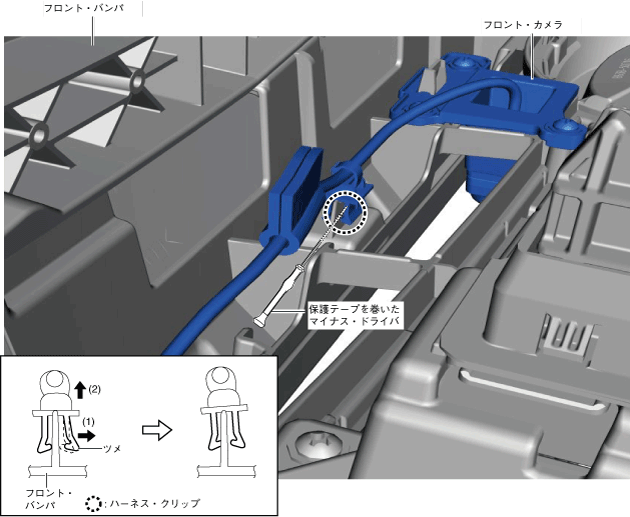Click the hollow arrow between the clip diagrams
The width and height of the screenshot is (630, 517).
click(156, 430)
